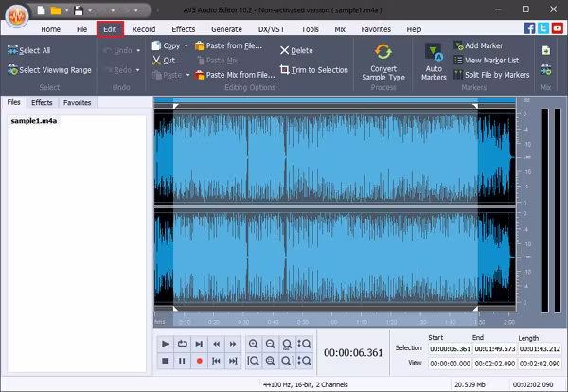Expand the Copy dropdown arrow
Viewport: 568px width, 392px height.
coord(186,45)
